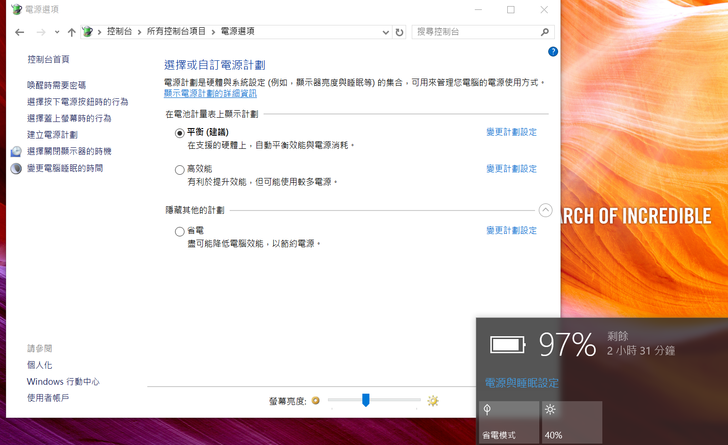Screen dimensions: 728x445
Task: Click the back navigation arrow
Action: coord(20,32)
